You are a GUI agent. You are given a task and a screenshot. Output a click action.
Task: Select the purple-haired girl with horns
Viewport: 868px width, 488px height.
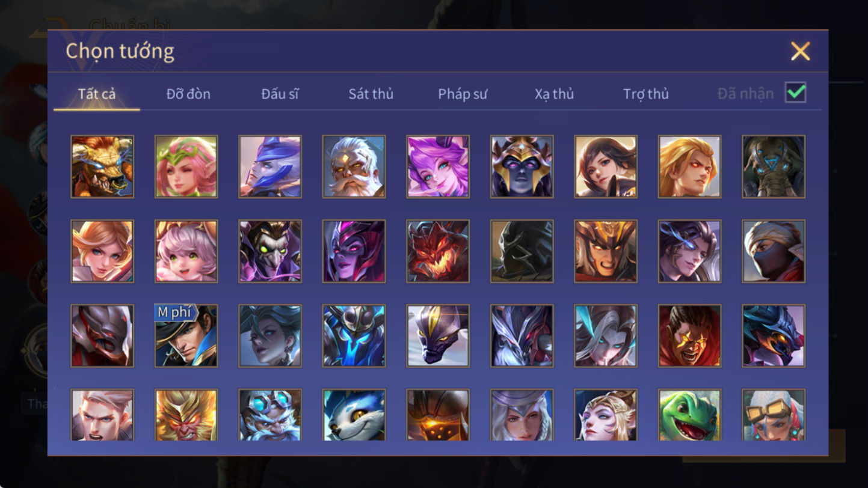point(438,166)
